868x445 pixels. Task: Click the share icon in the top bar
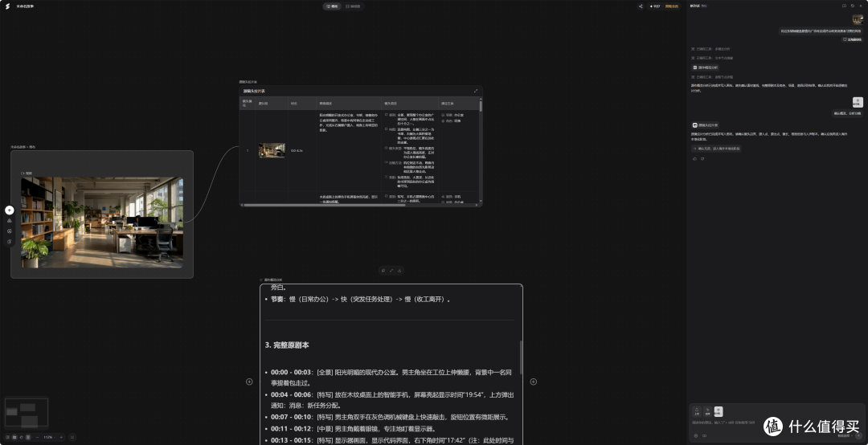click(x=641, y=6)
